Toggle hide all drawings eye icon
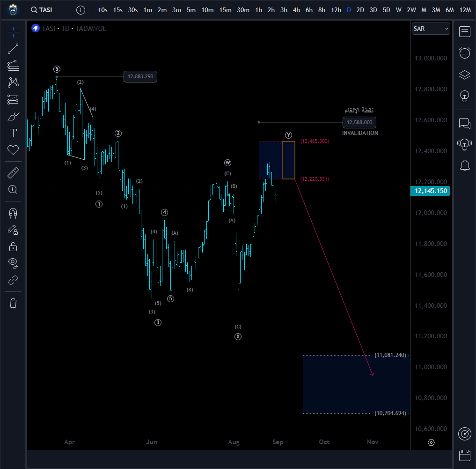The height and width of the screenshot is (469, 476). (13, 263)
